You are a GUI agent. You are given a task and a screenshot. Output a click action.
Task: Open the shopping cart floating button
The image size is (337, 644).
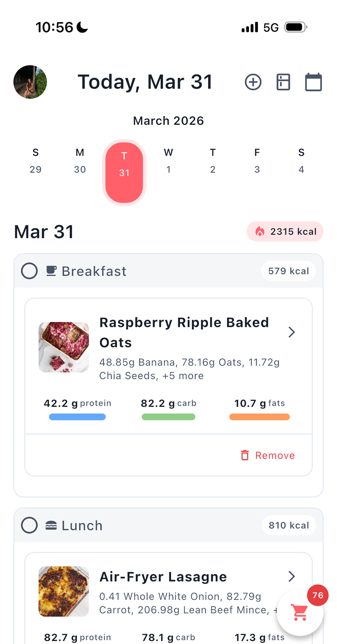pos(300,612)
